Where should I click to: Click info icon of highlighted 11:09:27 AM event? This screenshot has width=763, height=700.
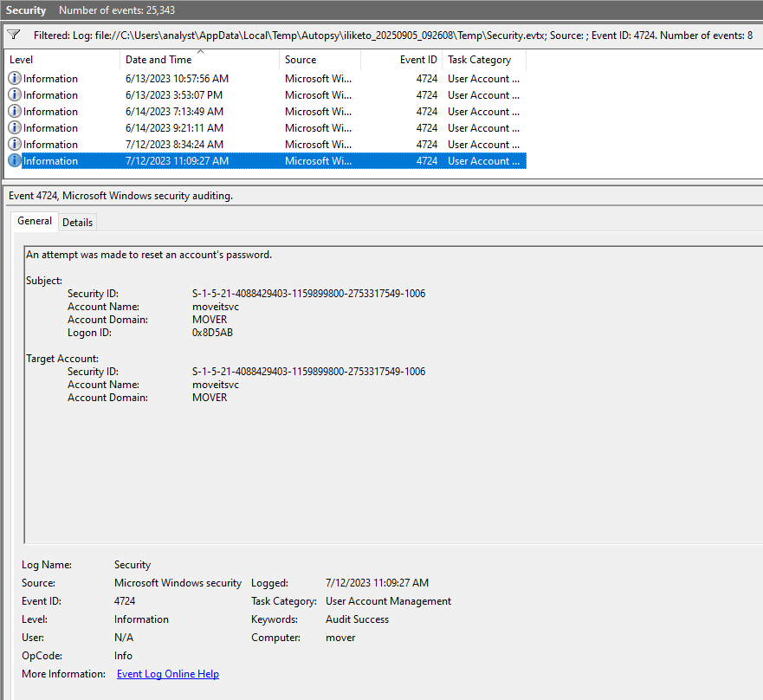[x=15, y=161]
